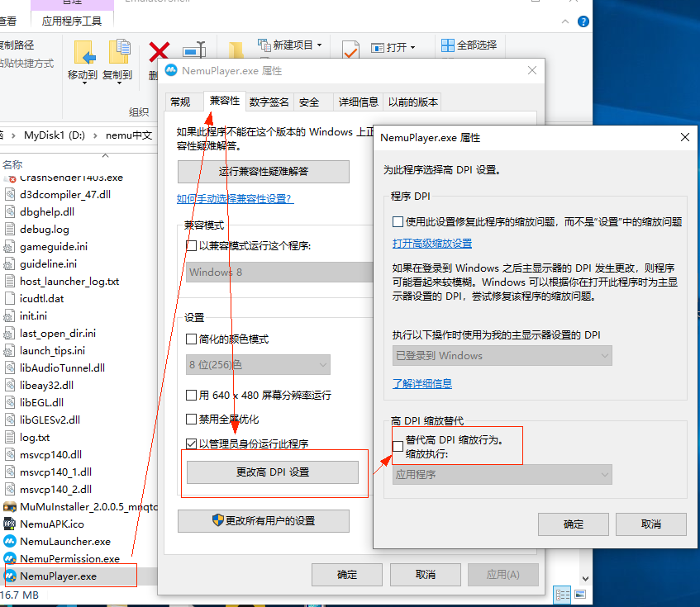Select icudtl.dat file icon

pos(10,299)
